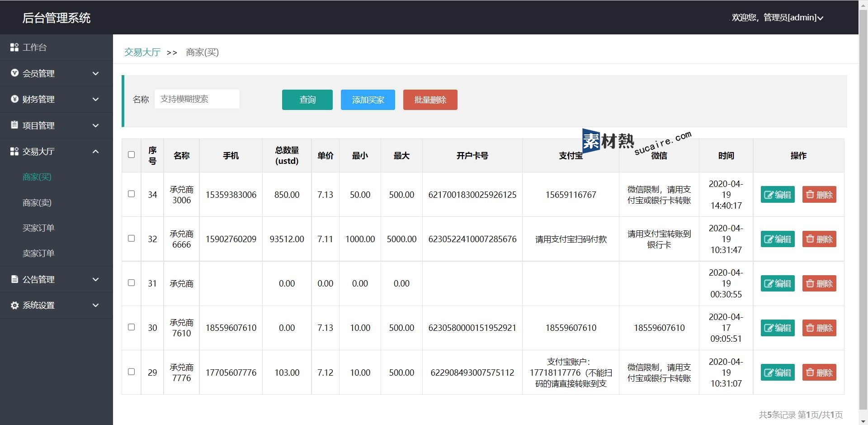Image resolution: width=868 pixels, height=425 pixels.
Task: Tick the checkbox for row 29
Action: coord(132,372)
